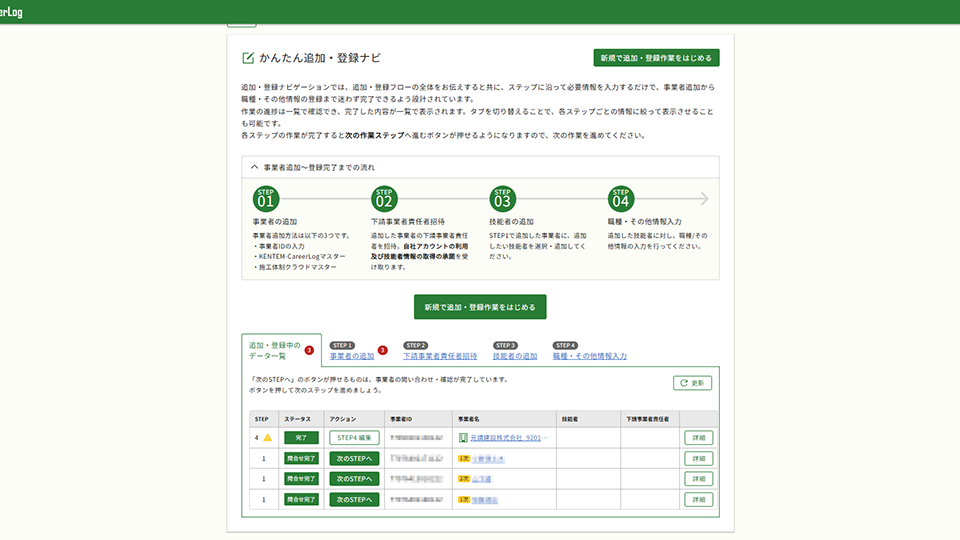Click the 2次 yellow badge
This screenshot has width=960, height=540.
click(x=464, y=479)
